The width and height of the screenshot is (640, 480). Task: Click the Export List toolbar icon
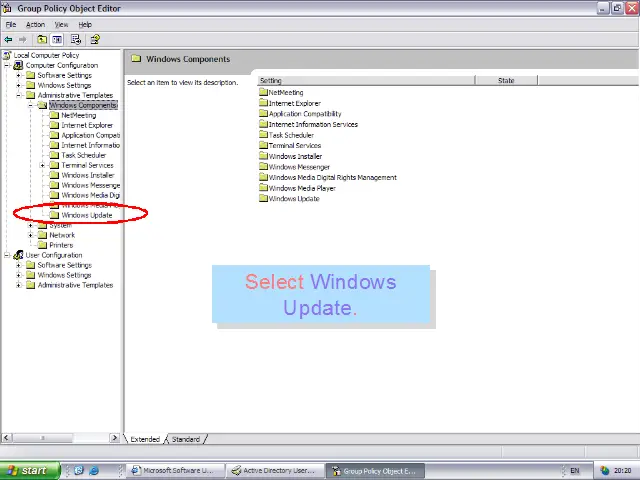[x=76, y=40]
